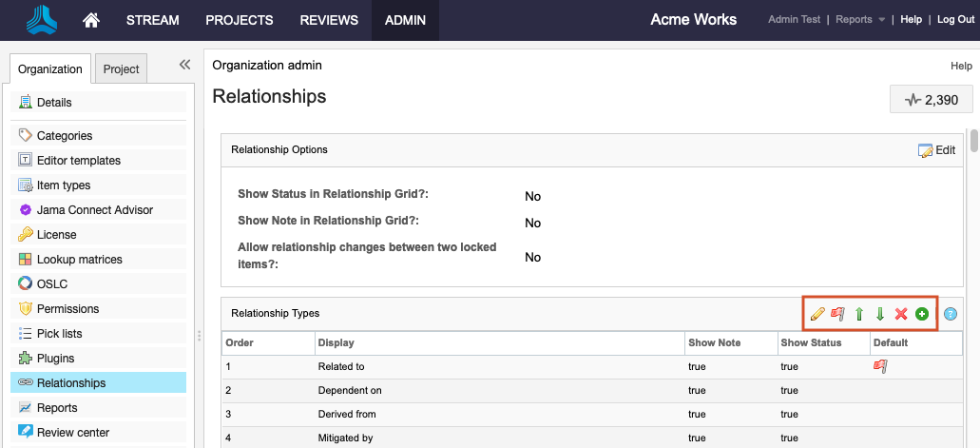Click the default flag in Related to row

point(880,366)
